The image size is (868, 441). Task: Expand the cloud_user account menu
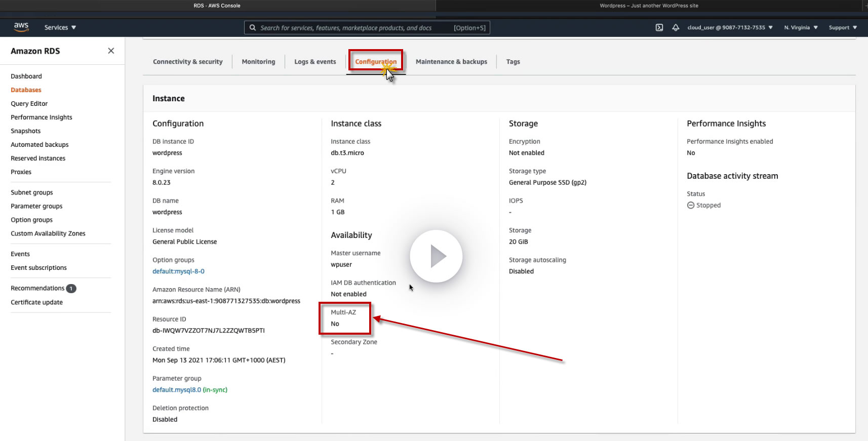point(730,27)
